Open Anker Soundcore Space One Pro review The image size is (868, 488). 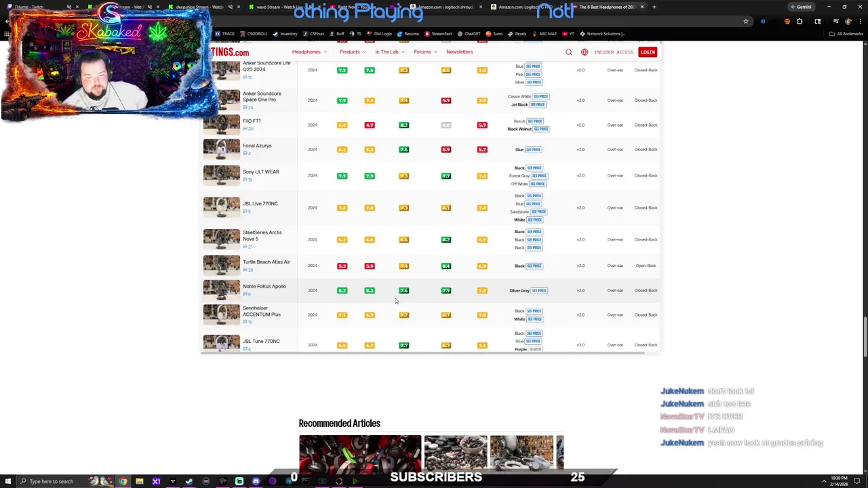262,96
